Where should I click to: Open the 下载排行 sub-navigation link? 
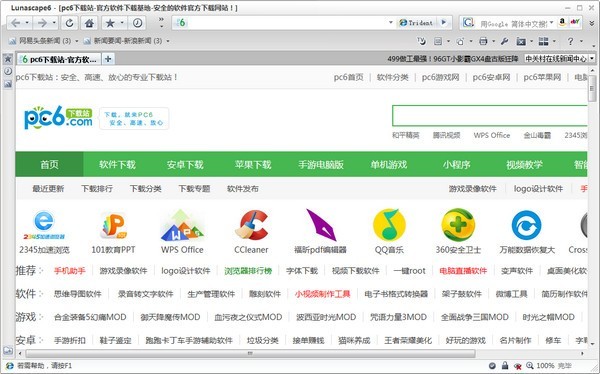pos(97,189)
